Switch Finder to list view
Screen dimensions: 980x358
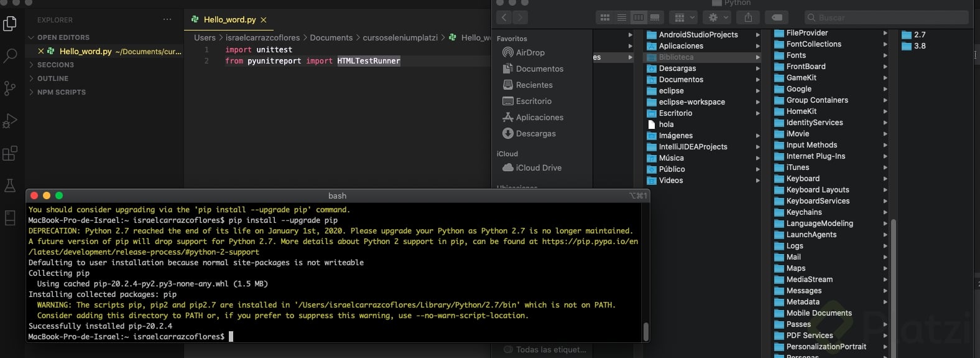tap(621, 17)
